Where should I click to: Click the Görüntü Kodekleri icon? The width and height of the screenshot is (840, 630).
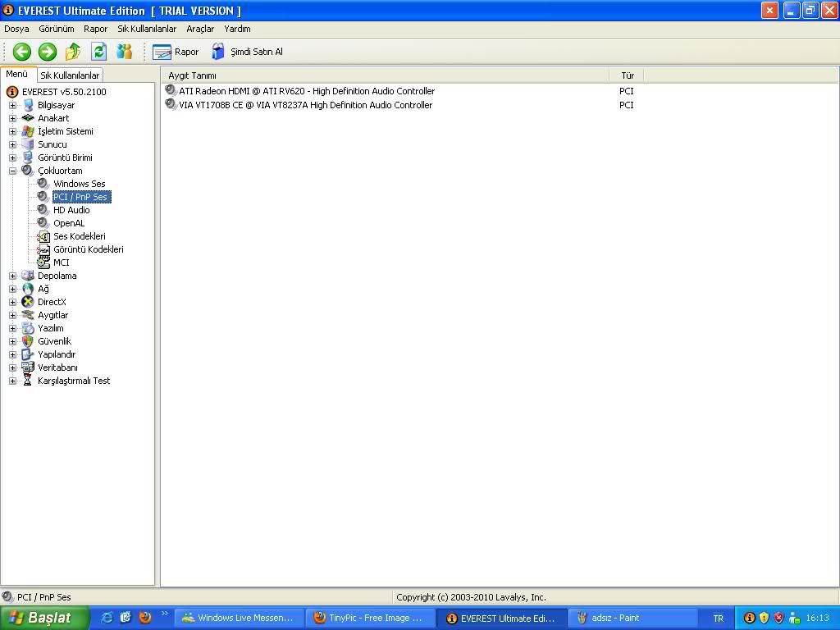43,249
